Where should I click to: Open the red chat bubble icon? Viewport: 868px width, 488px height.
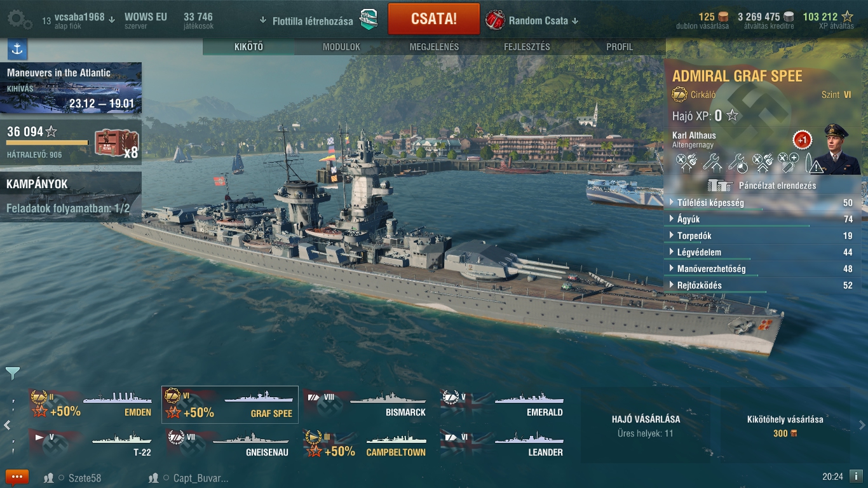tap(17, 477)
